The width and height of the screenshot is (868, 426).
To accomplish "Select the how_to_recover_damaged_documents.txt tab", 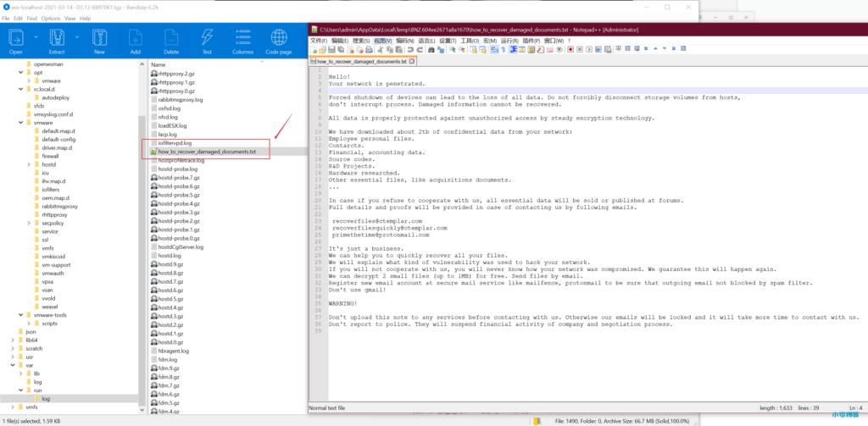I will coord(360,62).
